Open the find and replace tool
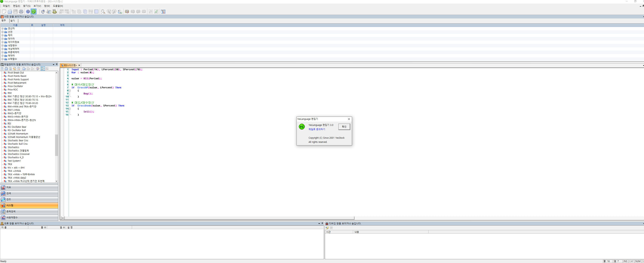644x263 pixels. pos(120,11)
